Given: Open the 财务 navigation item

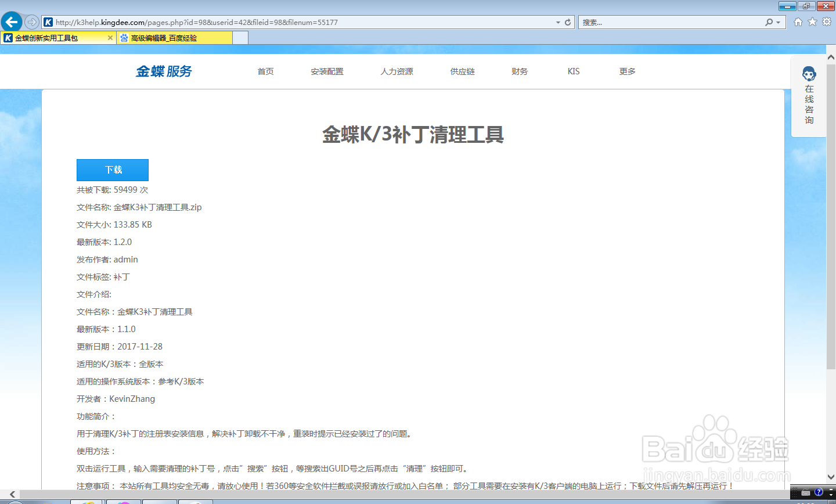Looking at the screenshot, I should (520, 71).
